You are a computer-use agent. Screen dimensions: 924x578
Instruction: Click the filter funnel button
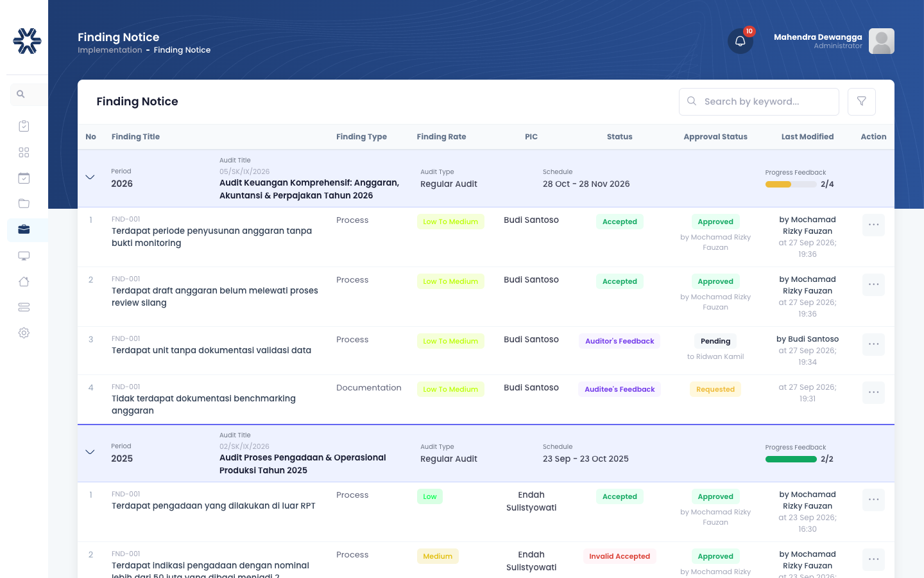862,101
